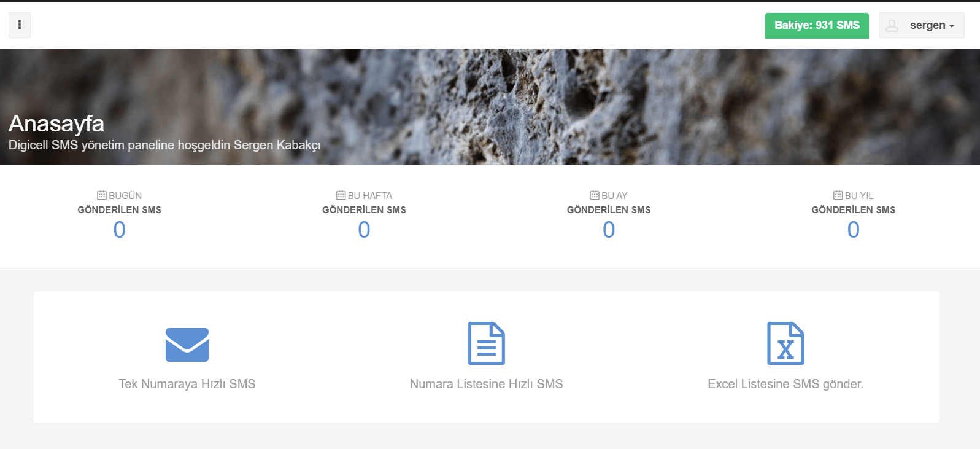This screenshot has width=980, height=449.
Task: Open Tek Numaraya Hızlı SMS link
Action: (187, 384)
